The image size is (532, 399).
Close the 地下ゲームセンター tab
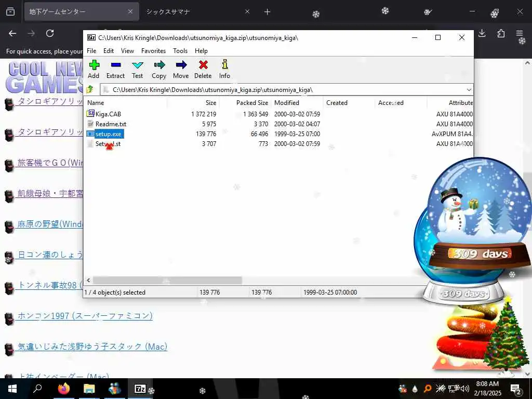coord(130,11)
